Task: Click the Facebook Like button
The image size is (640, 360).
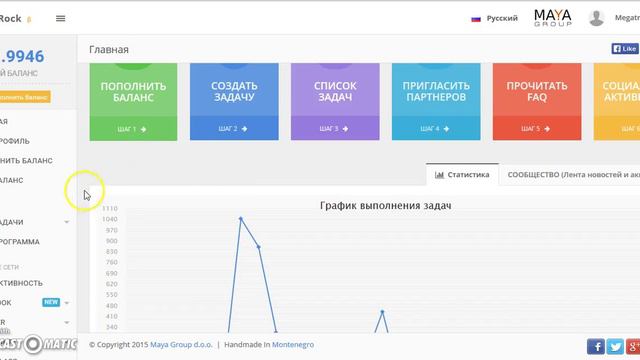Action: click(625, 49)
